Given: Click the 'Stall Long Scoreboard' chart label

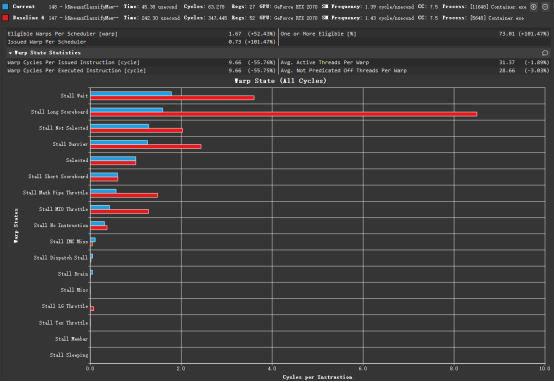Looking at the screenshot, I should 59,112.
